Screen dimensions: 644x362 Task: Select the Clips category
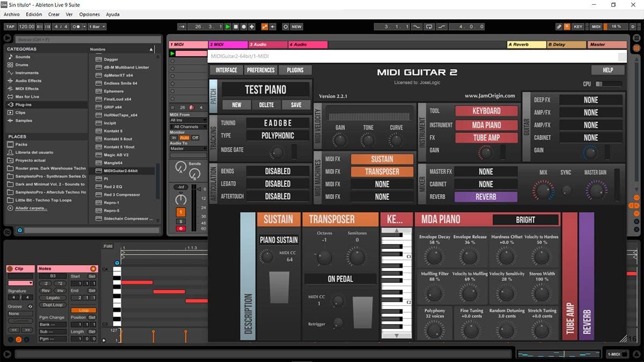click(x=20, y=113)
